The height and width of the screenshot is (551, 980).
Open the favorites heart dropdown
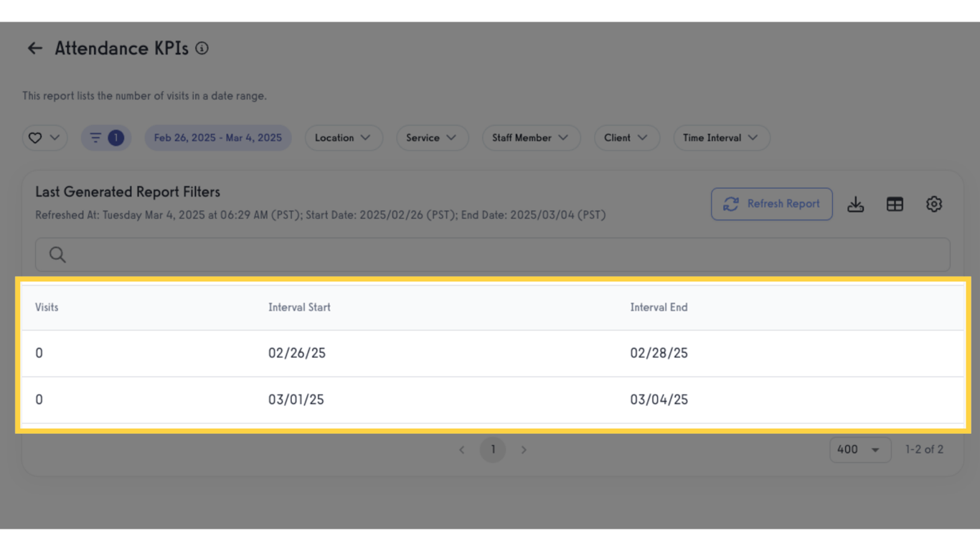(44, 138)
